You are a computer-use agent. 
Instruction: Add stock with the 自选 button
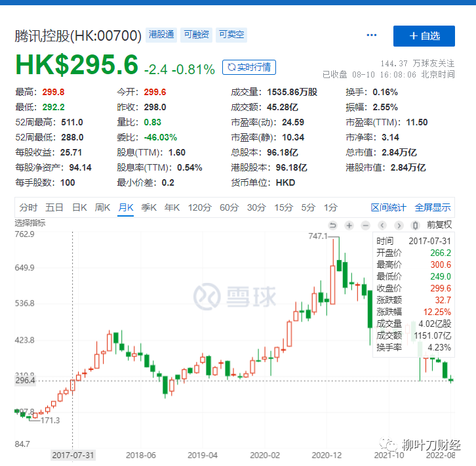[x=424, y=36]
